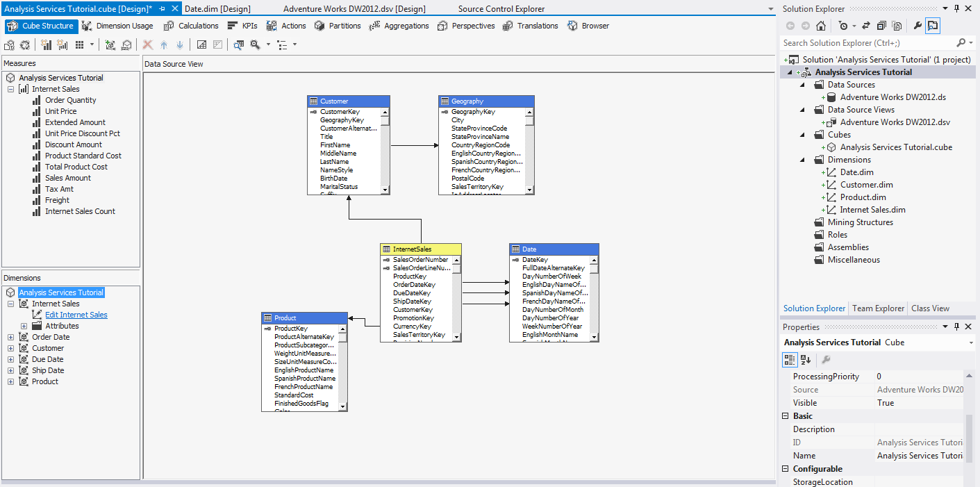Collapse the Internet Sales measure group
The image size is (980, 487).
(10, 89)
